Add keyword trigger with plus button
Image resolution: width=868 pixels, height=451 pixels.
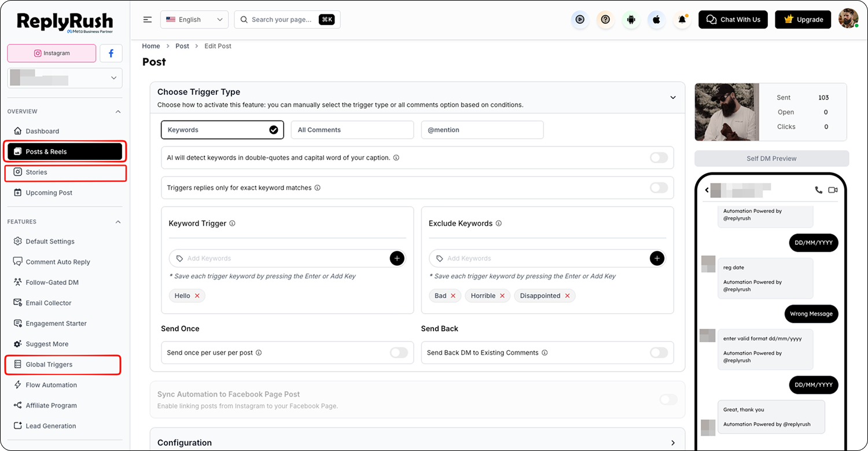[397, 258]
